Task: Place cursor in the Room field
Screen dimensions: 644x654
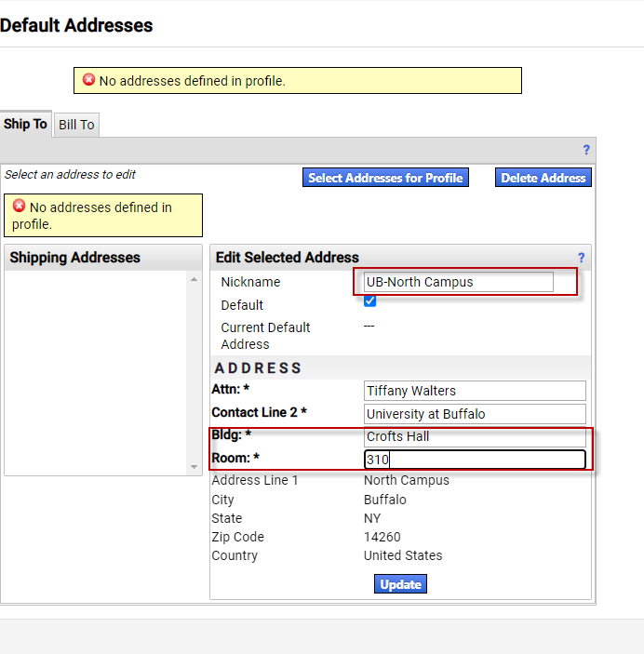Action: [x=475, y=460]
